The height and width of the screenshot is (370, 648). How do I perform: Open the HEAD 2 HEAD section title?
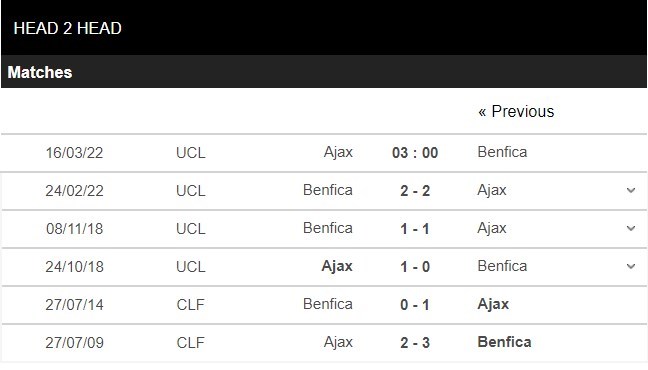click(67, 29)
